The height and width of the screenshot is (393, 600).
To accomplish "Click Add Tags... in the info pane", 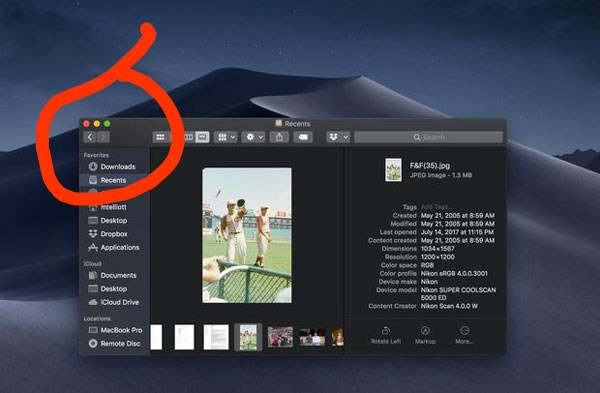I will [x=437, y=207].
